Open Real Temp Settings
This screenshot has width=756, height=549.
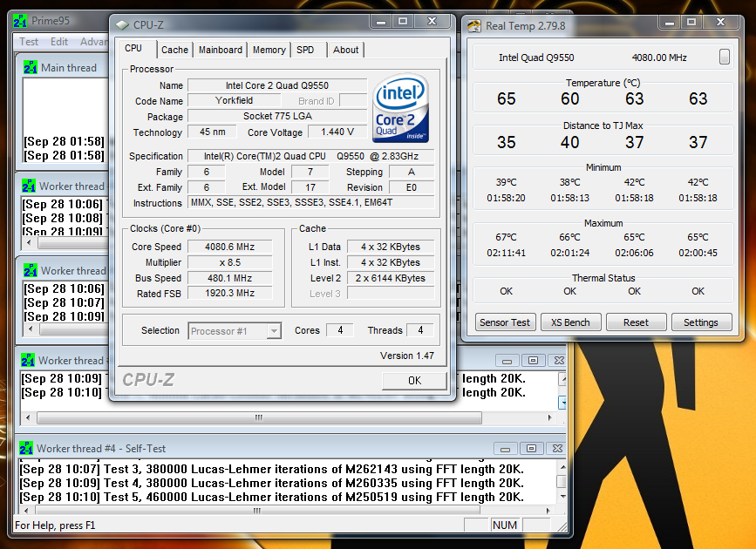click(701, 322)
